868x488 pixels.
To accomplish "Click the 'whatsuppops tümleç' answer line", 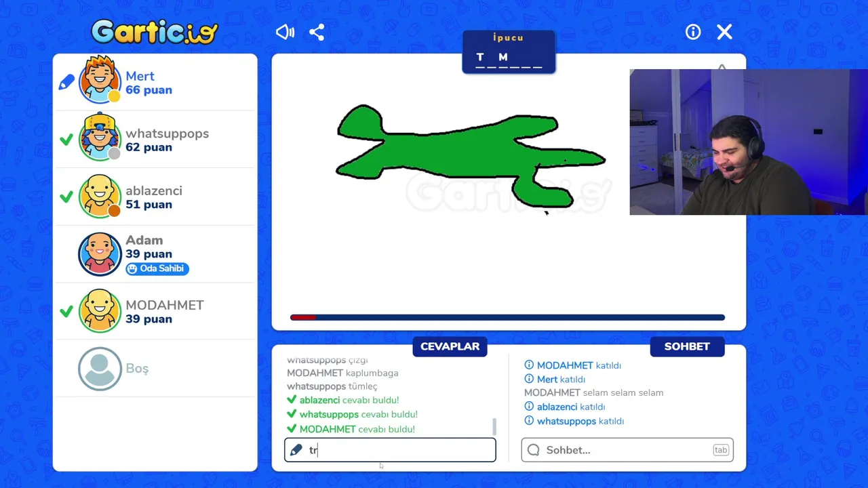I will (332, 386).
